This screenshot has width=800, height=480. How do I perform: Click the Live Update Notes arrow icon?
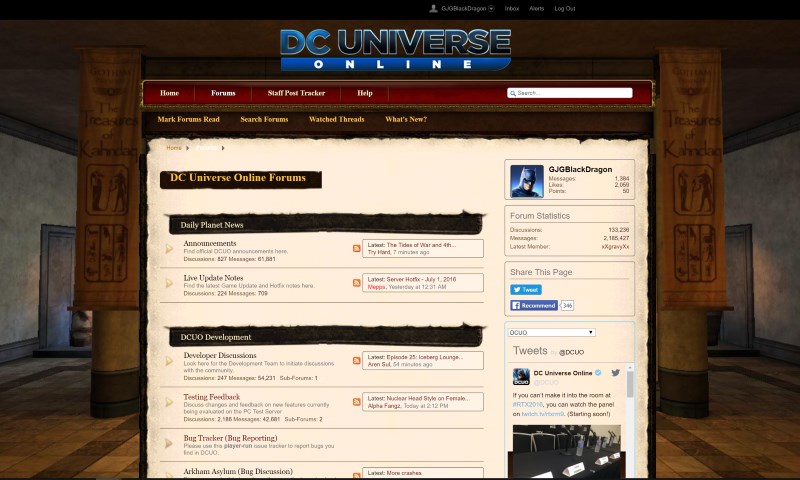click(x=169, y=283)
